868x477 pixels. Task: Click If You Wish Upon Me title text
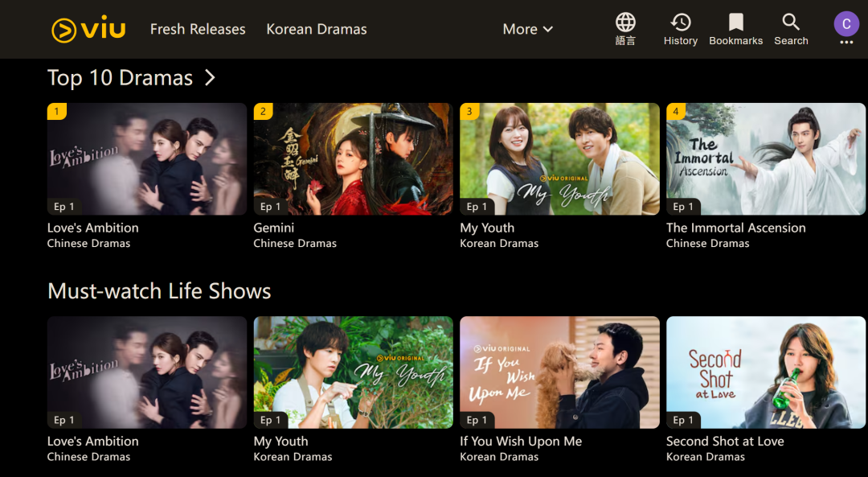[521, 442]
